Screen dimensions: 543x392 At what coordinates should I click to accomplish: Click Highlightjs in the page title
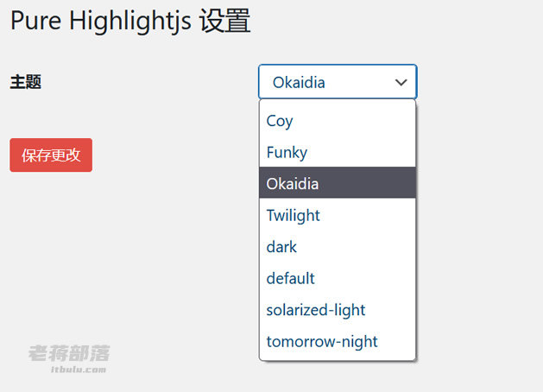[130, 22]
